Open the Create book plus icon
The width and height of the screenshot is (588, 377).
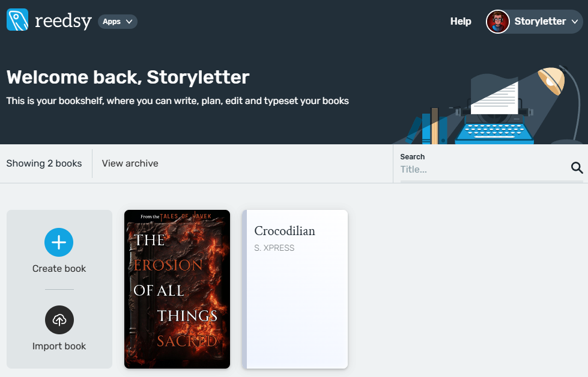(x=59, y=242)
